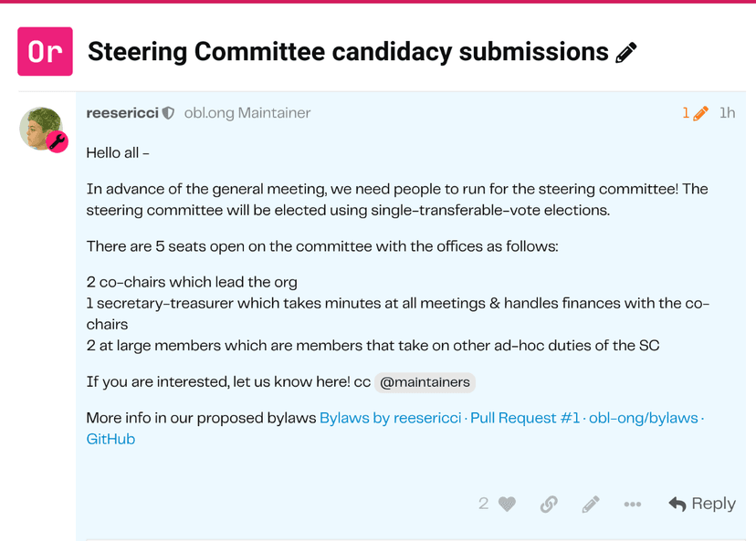
Task: Click the edit post pencil icon
Action: point(591,504)
